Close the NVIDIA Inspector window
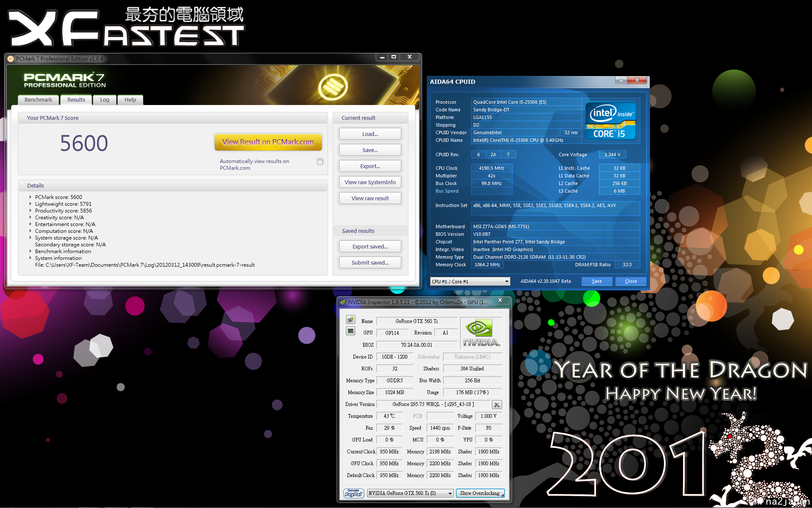This screenshot has height=508, width=812. 500,300
